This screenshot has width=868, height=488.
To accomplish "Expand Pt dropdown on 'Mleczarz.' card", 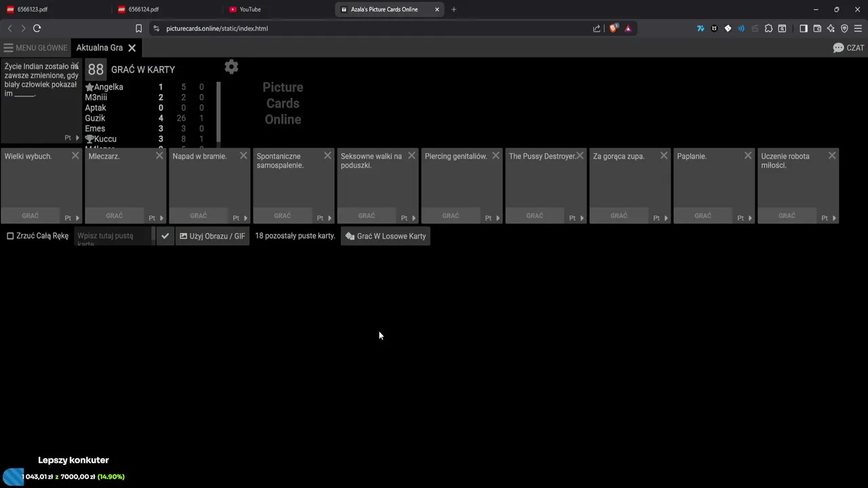I will [x=156, y=218].
